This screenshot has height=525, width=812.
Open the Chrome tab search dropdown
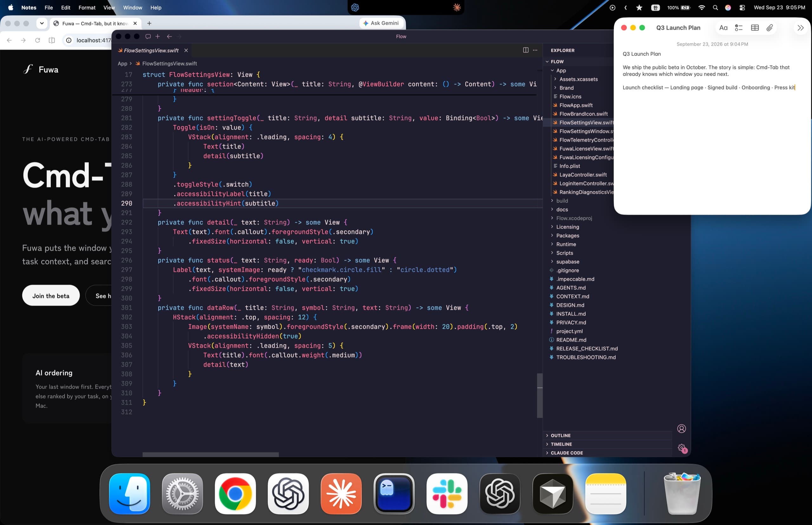42,23
